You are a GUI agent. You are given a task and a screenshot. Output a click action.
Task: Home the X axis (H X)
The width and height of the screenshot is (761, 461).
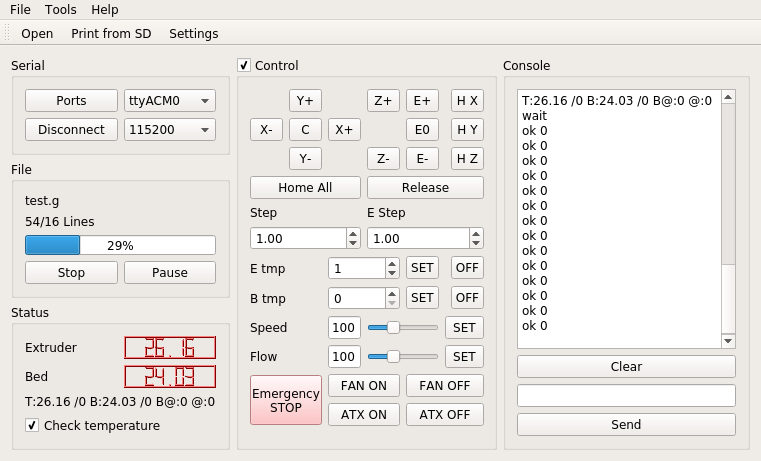[x=467, y=100]
